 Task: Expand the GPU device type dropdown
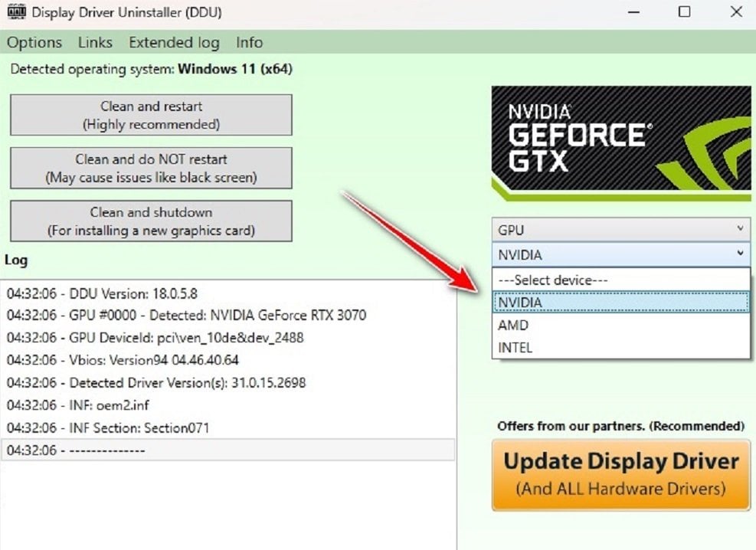(x=621, y=230)
